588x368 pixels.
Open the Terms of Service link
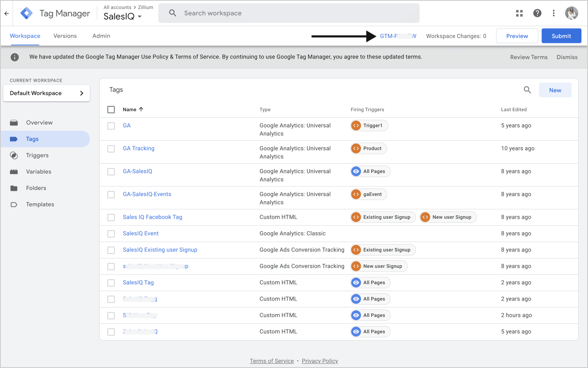(x=272, y=361)
